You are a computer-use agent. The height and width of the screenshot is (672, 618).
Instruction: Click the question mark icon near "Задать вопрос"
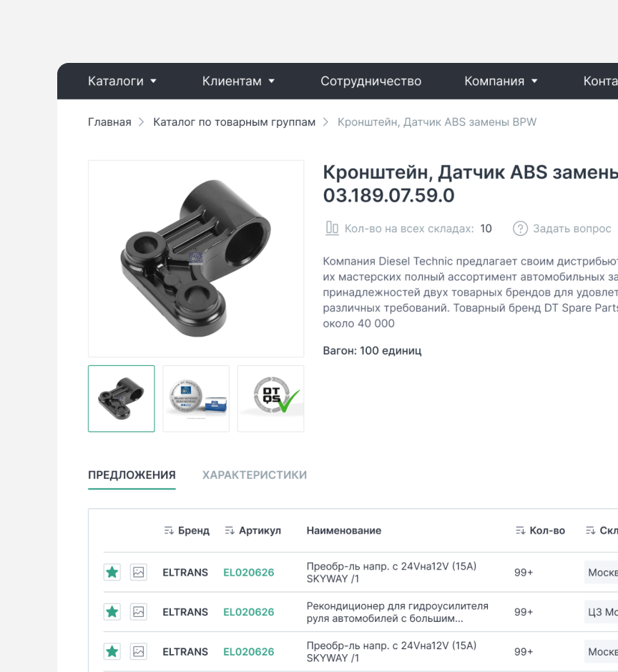point(520,228)
